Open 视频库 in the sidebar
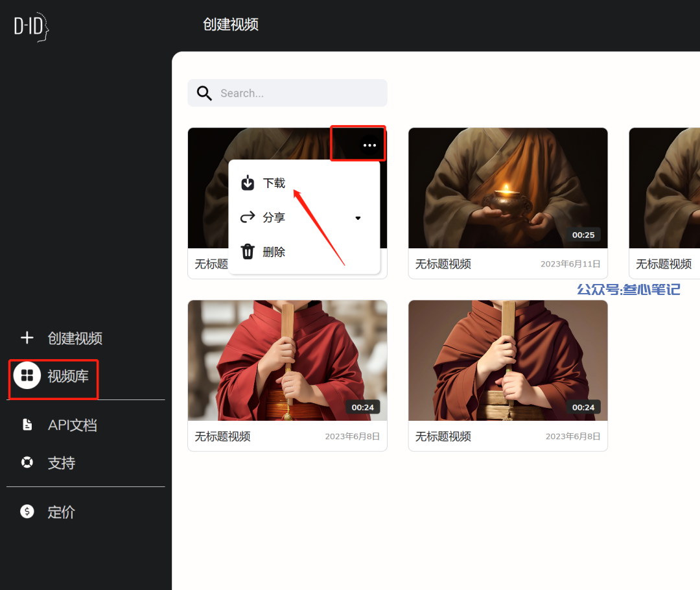700x590 pixels. (68, 376)
